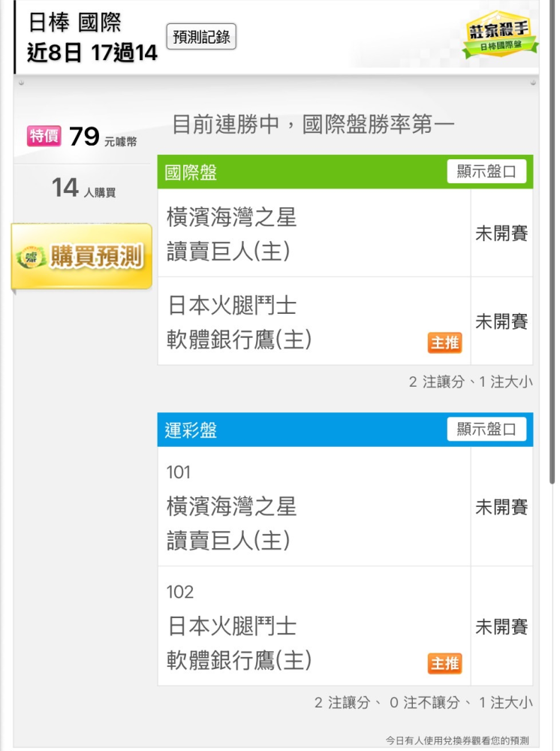
Task: Select 日本火腿鬥士 match in 國際盤
Action: tap(314, 321)
